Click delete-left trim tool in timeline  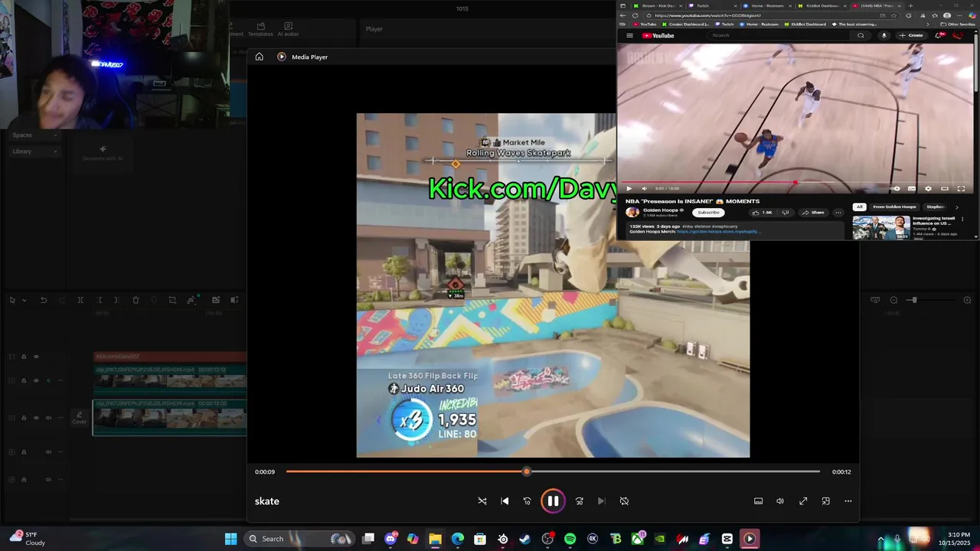(x=100, y=300)
